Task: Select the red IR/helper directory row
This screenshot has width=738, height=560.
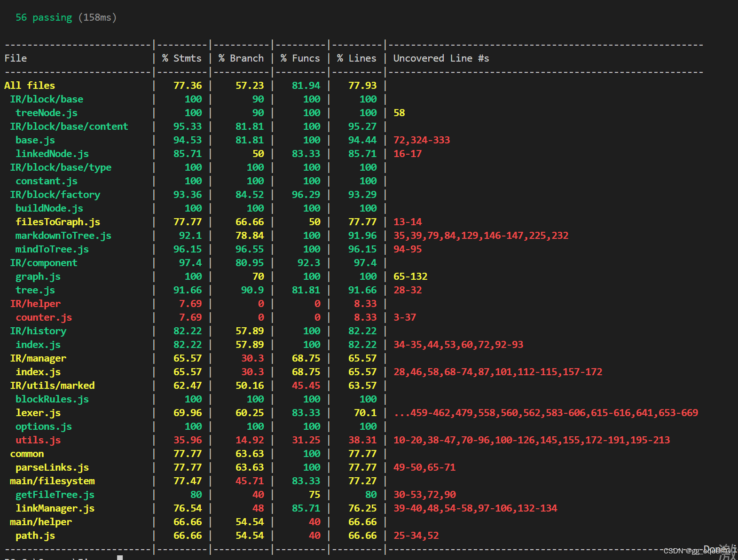Action: (35, 304)
